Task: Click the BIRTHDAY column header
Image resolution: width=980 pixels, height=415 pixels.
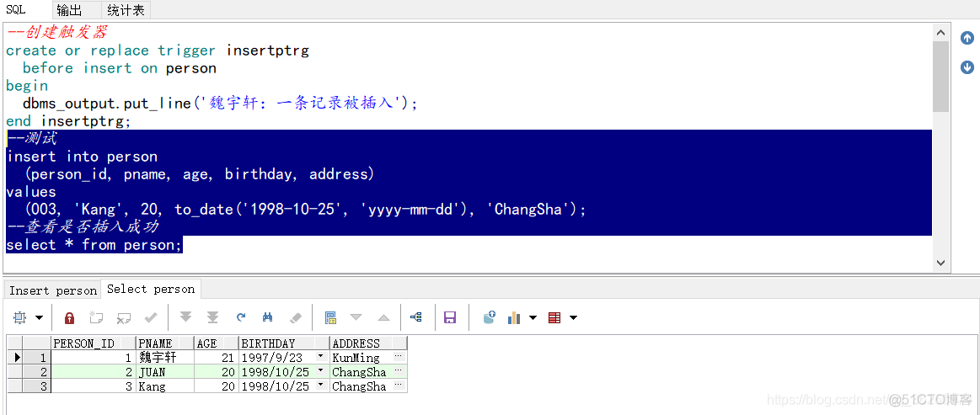Action: tap(284, 343)
